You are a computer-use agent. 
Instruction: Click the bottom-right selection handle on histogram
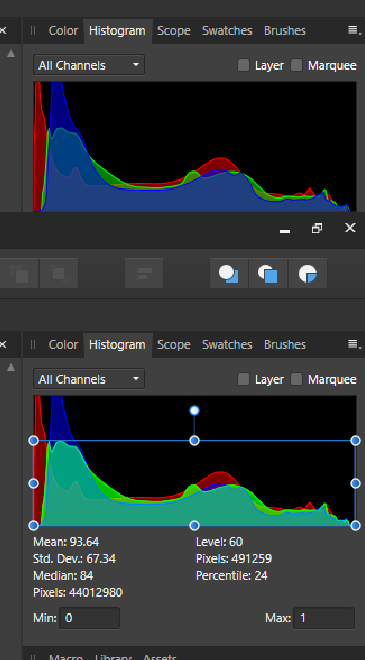355,525
